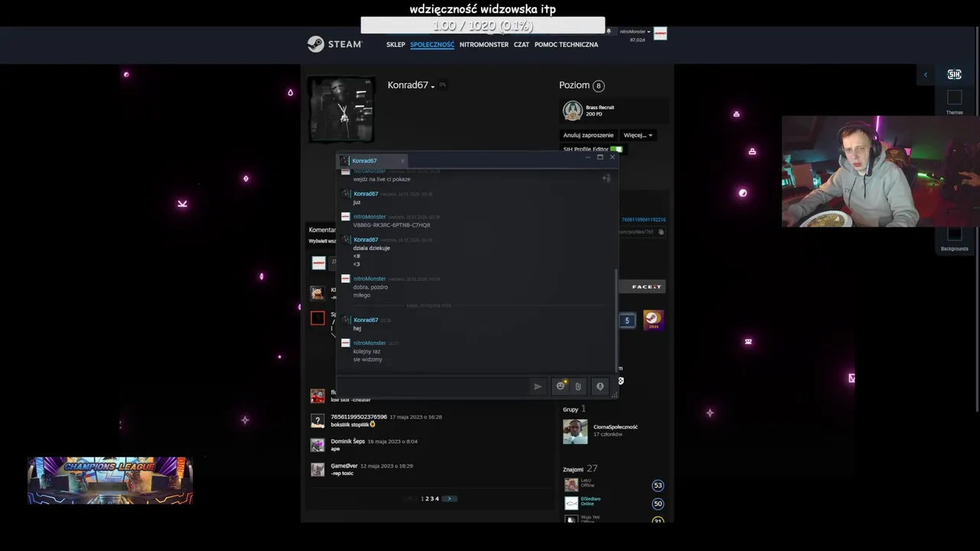Close the Konrad67 chat tab

click(403, 161)
